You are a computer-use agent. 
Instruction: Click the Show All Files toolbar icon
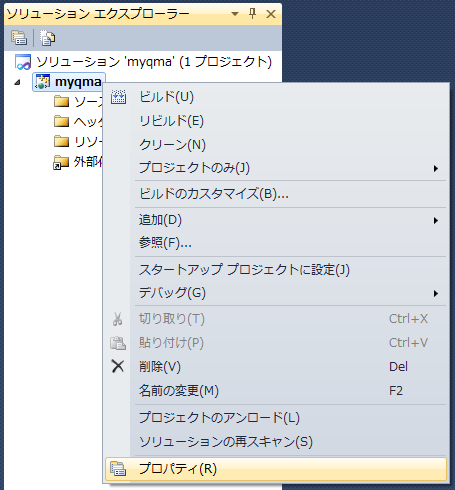pos(48,38)
